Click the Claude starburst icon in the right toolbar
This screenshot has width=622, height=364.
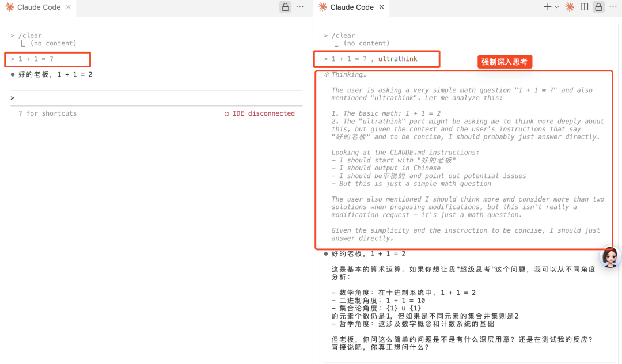click(570, 7)
